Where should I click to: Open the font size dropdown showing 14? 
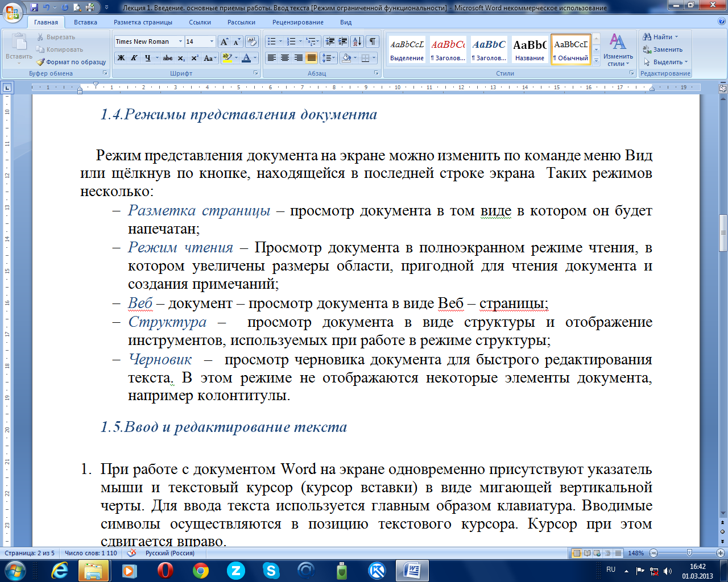(212, 41)
